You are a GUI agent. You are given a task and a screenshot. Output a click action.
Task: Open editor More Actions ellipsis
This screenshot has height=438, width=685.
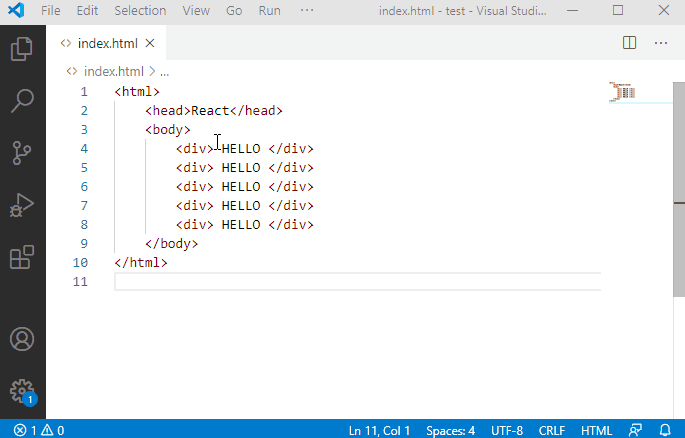click(x=661, y=43)
